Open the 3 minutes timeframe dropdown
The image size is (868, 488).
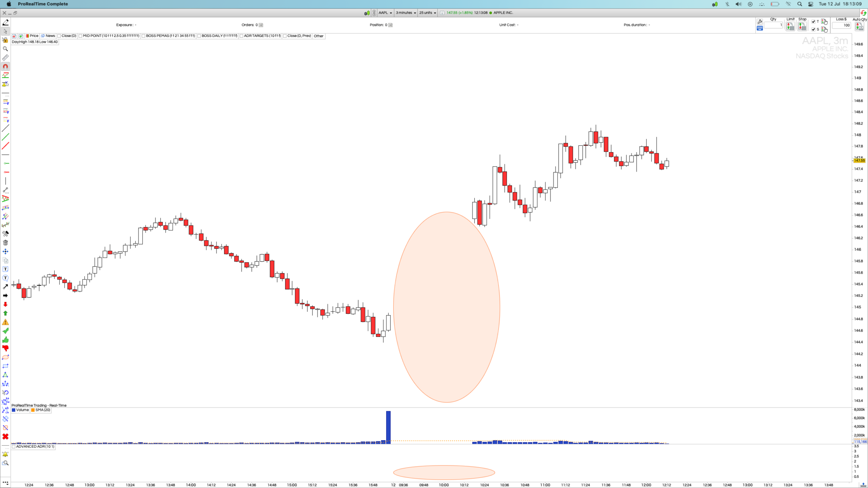tap(406, 13)
